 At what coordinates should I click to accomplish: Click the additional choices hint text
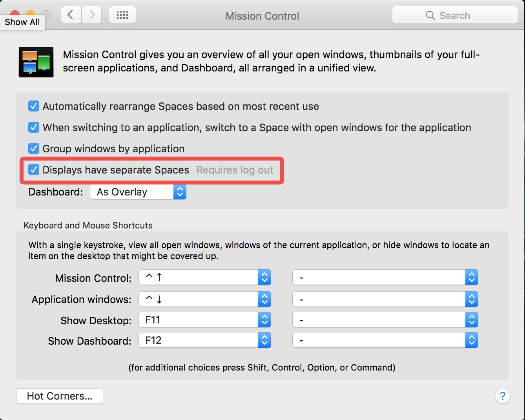(x=262, y=367)
